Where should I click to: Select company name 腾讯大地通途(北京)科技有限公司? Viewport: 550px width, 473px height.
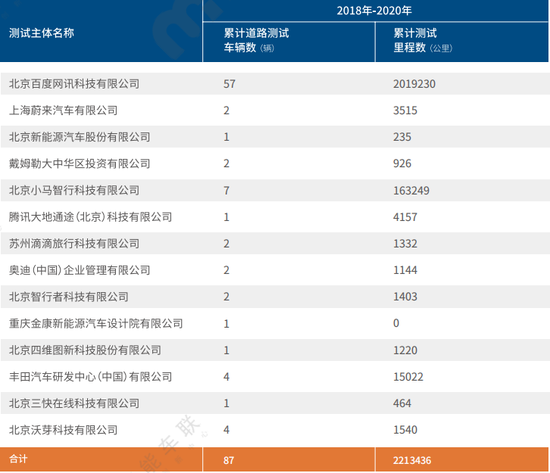90,217
